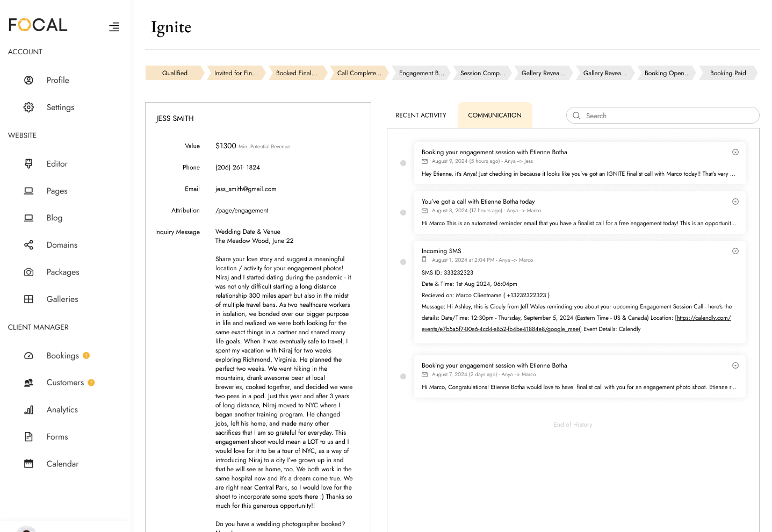772x532 pixels.
Task: Open the Analytics menu item
Action: click(x=62, y=409)
